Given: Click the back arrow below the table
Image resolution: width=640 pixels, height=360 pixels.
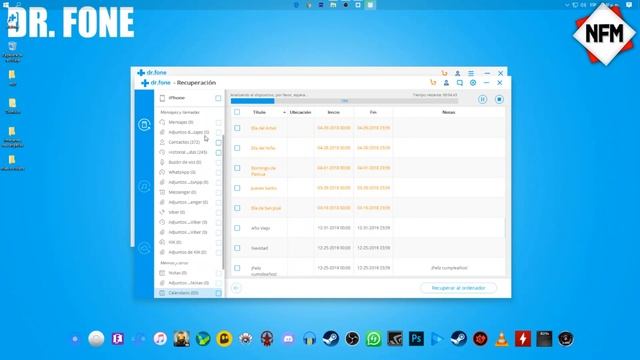Looking at the screenshot, I should click(x=236, y=288).
